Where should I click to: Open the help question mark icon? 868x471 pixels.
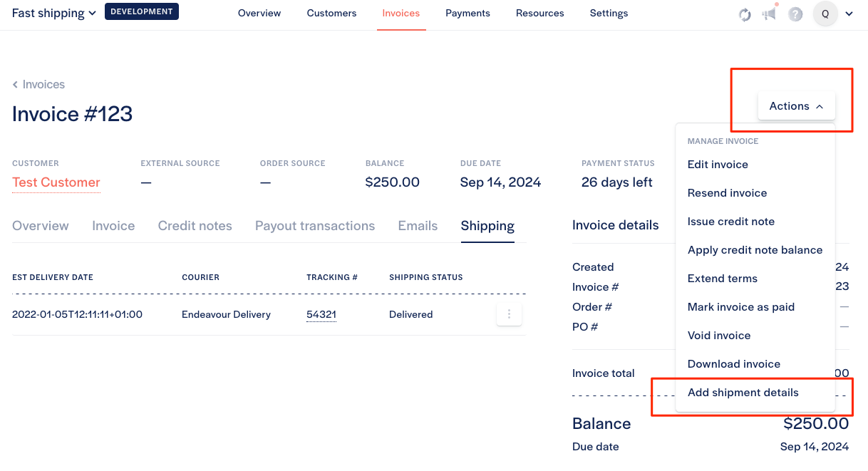click(x=795, y=14)
